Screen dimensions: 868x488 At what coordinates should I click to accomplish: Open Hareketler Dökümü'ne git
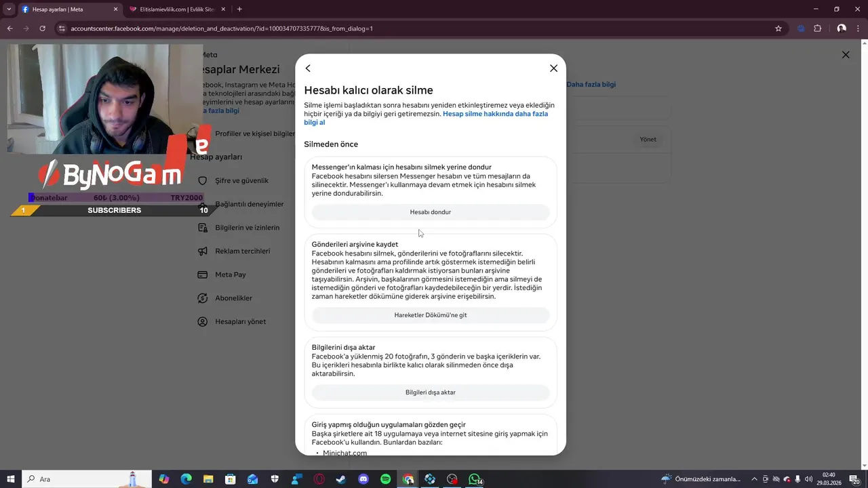431,315
